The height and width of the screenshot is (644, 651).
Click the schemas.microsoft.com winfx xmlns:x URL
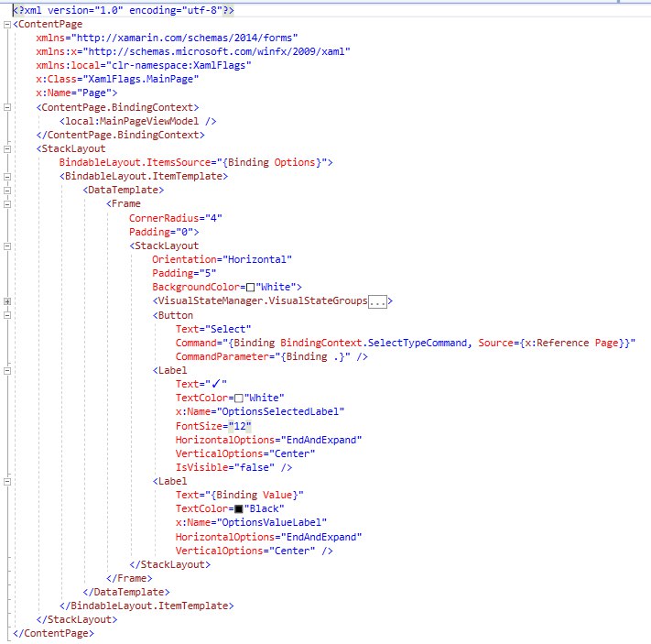coord(217,51)
